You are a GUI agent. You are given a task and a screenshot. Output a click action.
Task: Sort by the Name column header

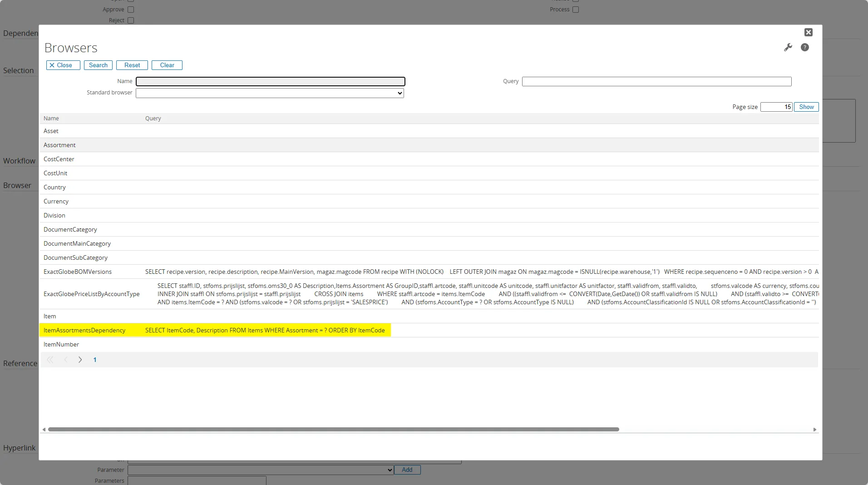coord(51,119)
